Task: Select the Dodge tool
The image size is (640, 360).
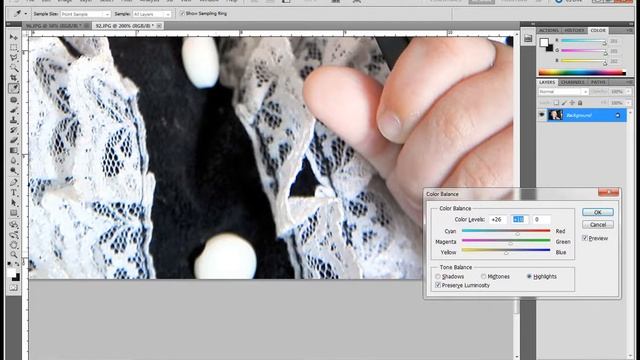Action: point(13,171)
